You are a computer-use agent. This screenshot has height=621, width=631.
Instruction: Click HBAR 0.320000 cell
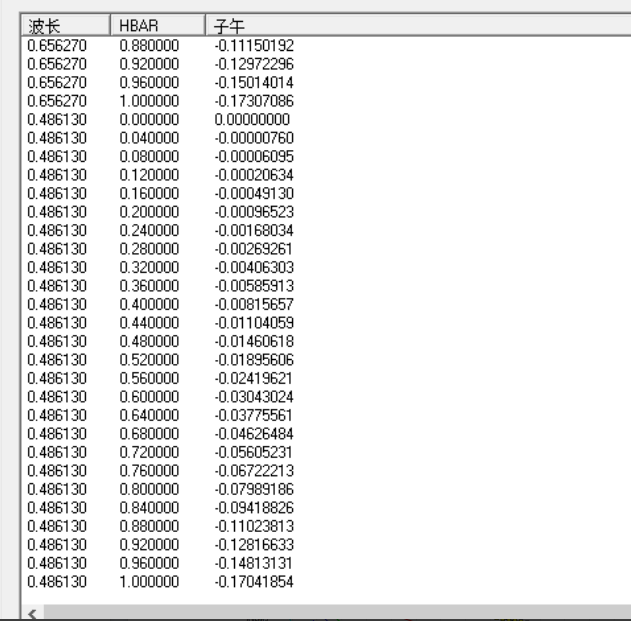tap(149, 268)
